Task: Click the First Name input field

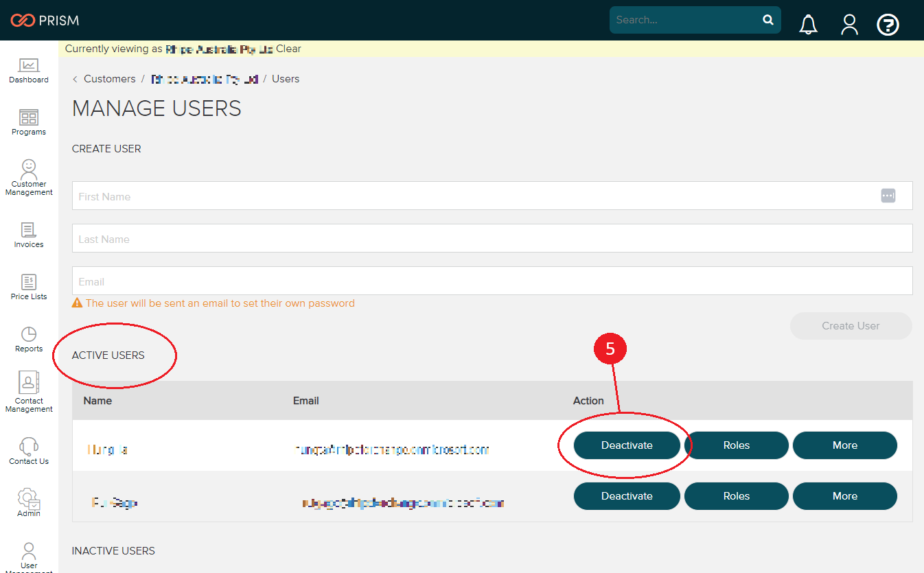Action: coord(474,196)
